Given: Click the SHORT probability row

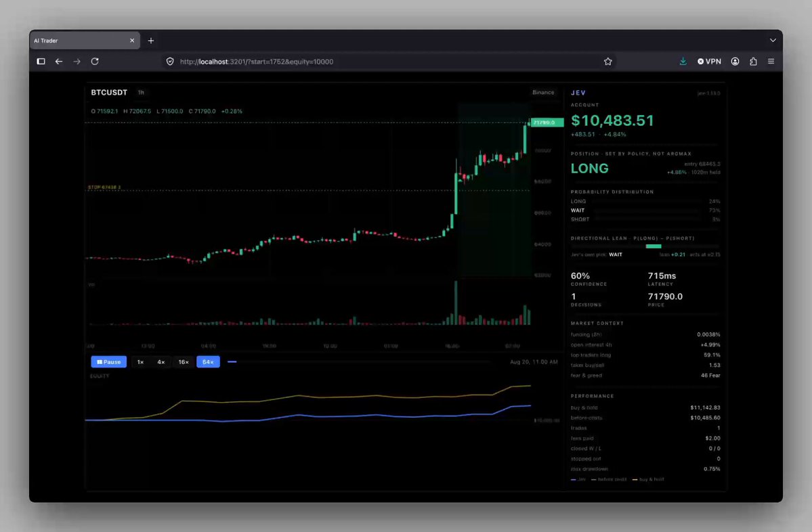Looking at the screenshot, I should 645,219.
